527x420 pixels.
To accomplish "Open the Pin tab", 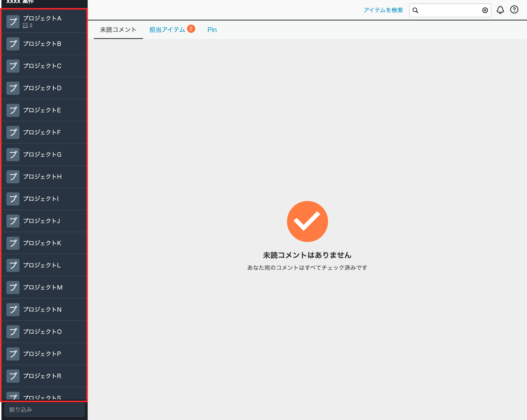I will click(212, 30).
